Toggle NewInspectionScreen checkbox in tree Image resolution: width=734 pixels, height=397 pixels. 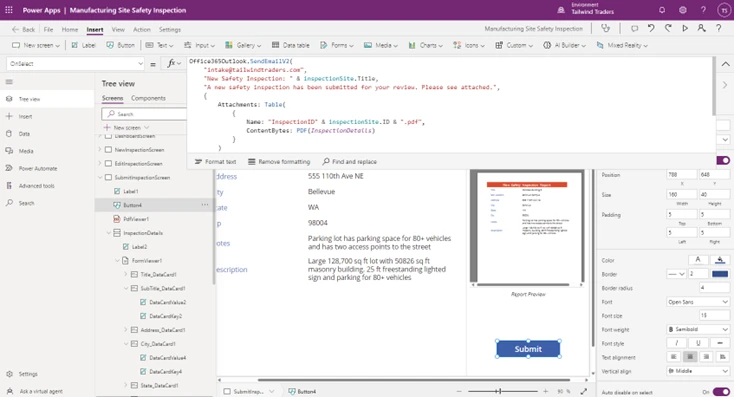click(x=108, y=149)
